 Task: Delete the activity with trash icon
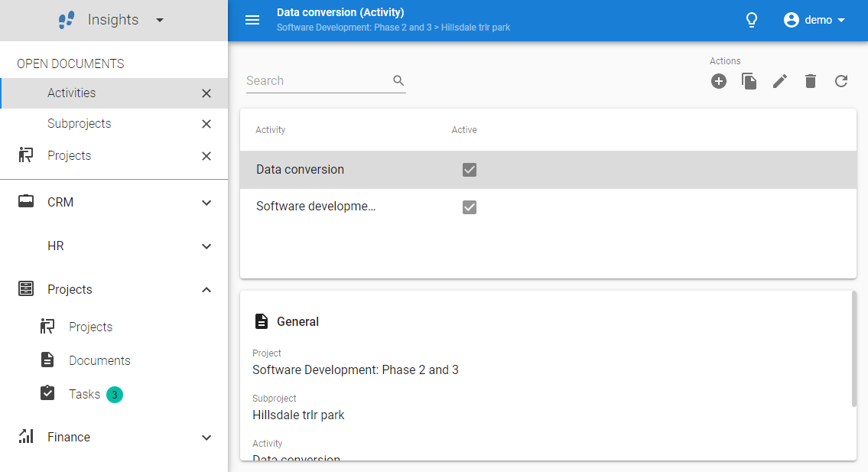pos(811,81)
